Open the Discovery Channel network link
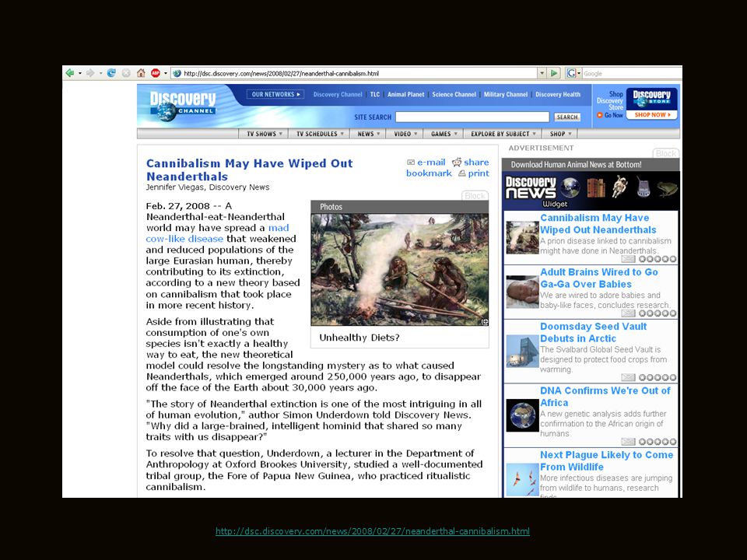747x560 pixels. tap(338, 94)
